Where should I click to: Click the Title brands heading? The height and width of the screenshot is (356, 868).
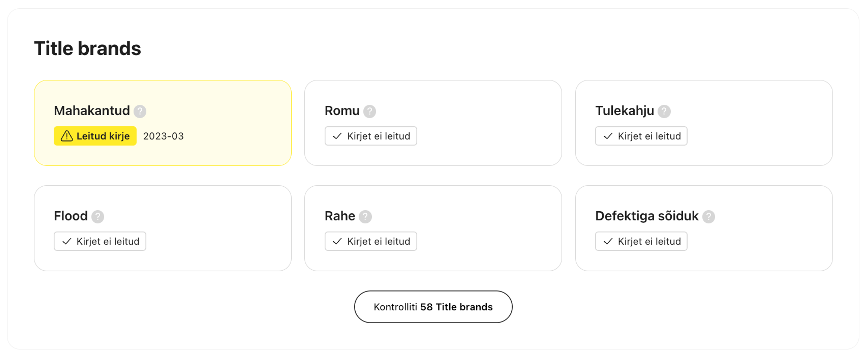tap(88, 49)
